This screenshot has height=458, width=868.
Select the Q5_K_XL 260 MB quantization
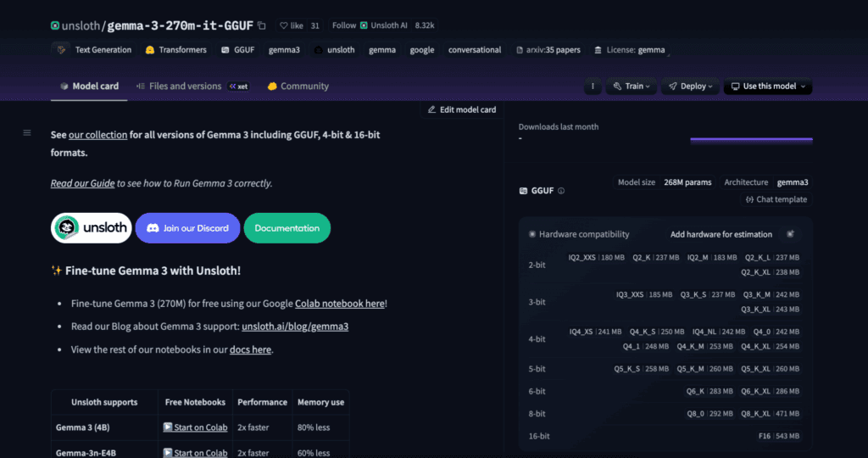click(x=770, y=369)
